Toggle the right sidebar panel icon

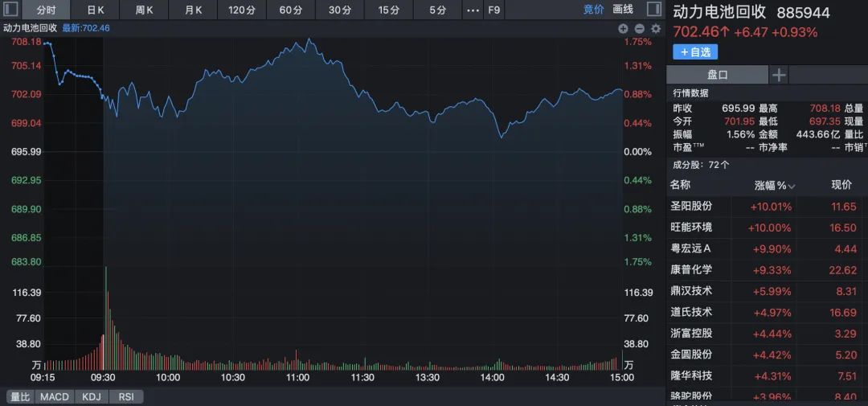pyautogui.click(x=653, y=10)
